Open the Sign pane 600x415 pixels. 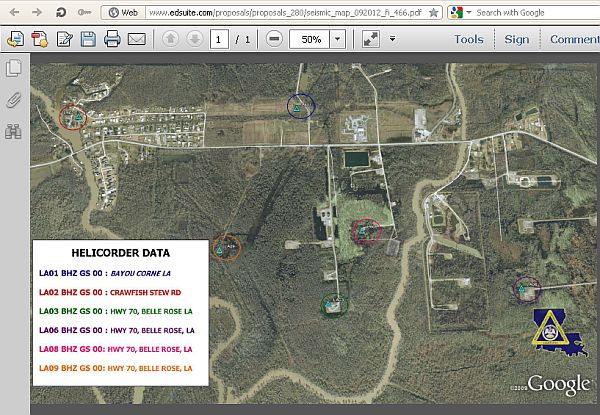(517, 40)
